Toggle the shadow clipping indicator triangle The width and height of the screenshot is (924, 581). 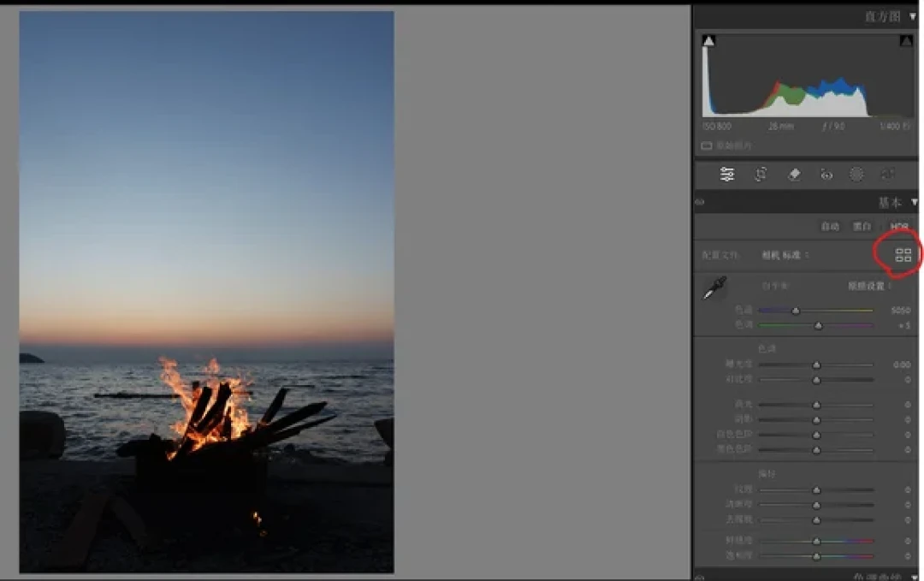pos(709,41)
